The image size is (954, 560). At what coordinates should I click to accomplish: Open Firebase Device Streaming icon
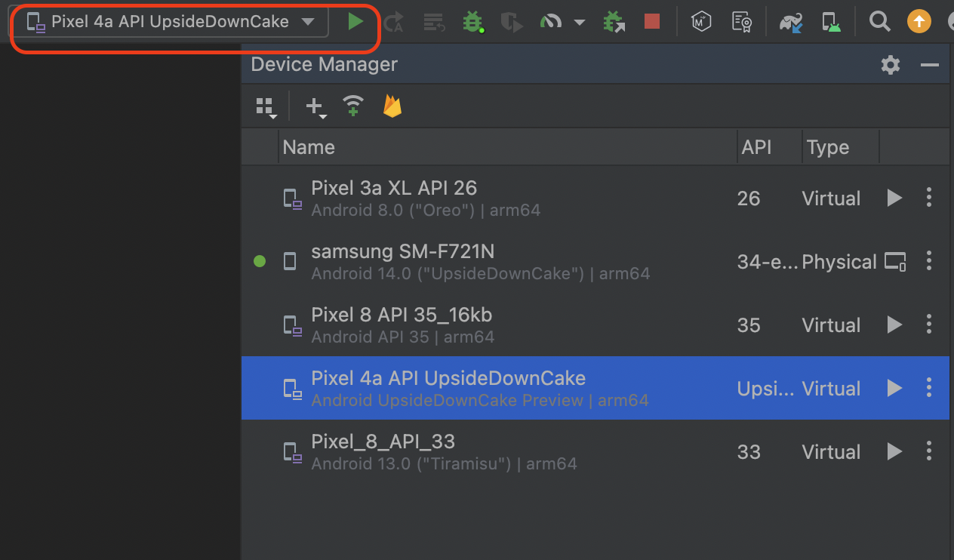point(392,106)
